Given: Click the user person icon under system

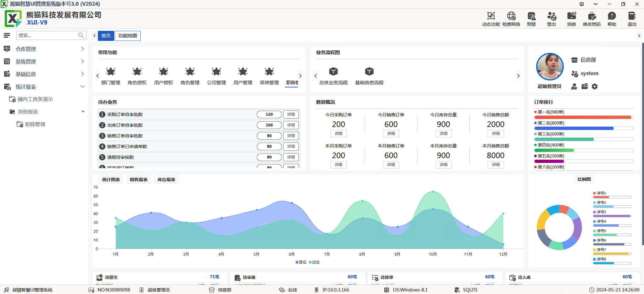Looking at the screenshot, I should tap(574, 86).
